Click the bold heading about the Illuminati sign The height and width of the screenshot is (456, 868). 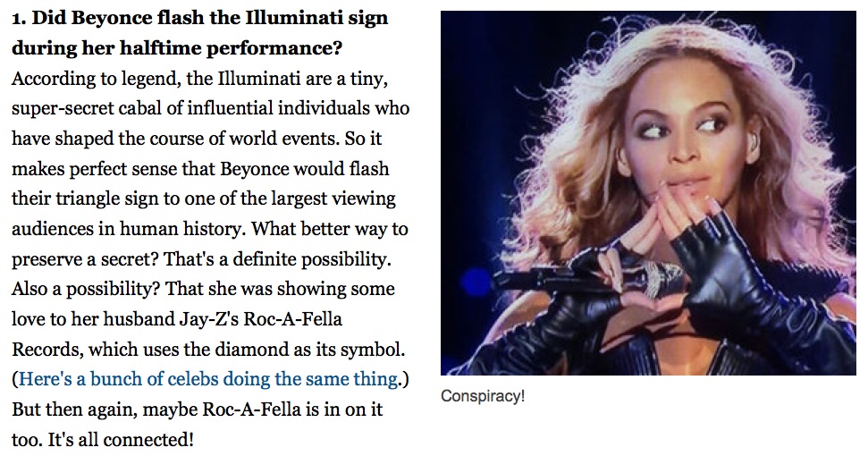200,33
